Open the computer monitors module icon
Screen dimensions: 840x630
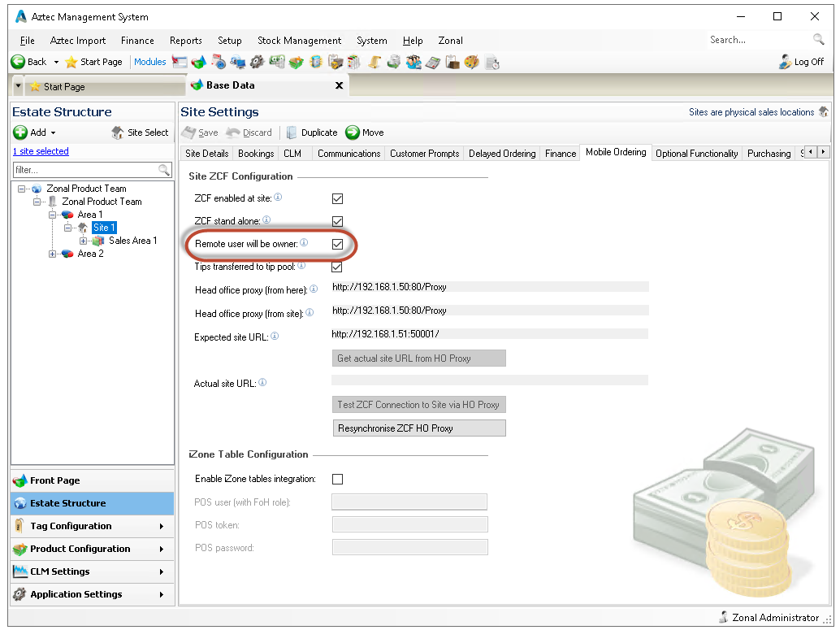point(237,63)
